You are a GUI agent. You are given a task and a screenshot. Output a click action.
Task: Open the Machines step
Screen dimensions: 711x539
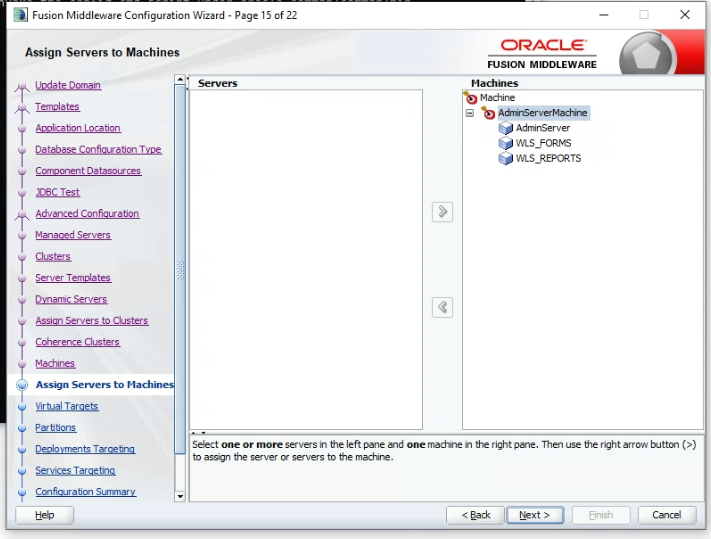[55, 364]
